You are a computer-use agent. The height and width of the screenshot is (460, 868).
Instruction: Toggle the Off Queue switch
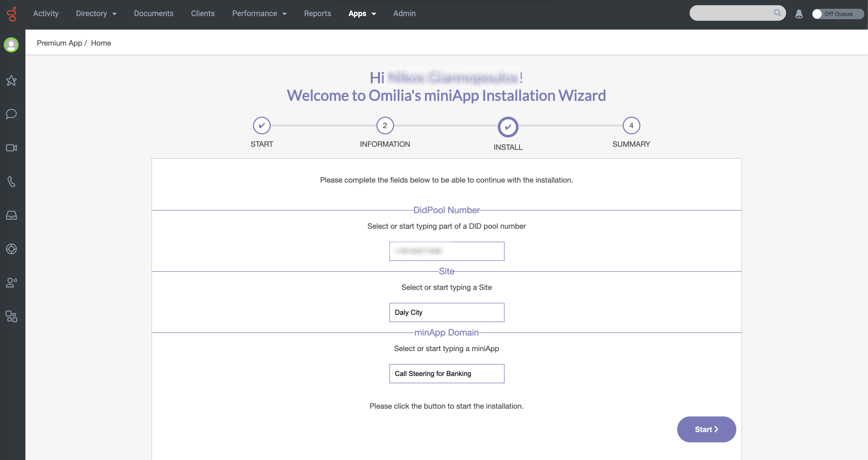838,14
